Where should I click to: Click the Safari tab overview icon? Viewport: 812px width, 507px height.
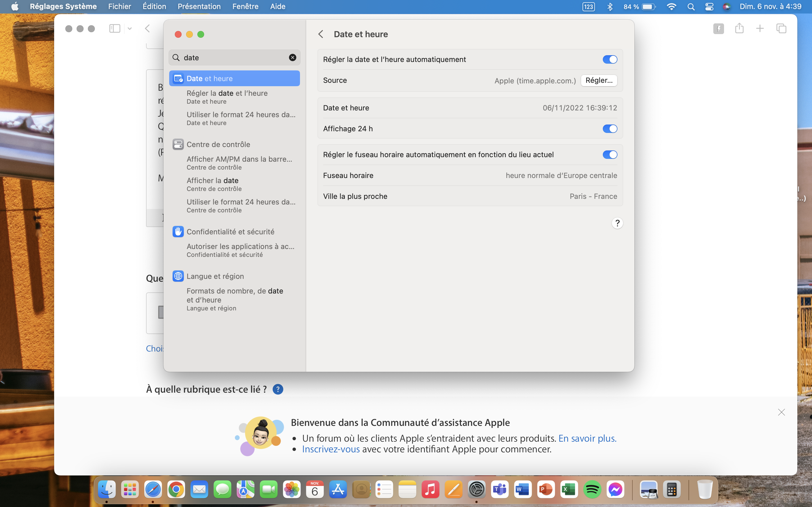point(781,28)
